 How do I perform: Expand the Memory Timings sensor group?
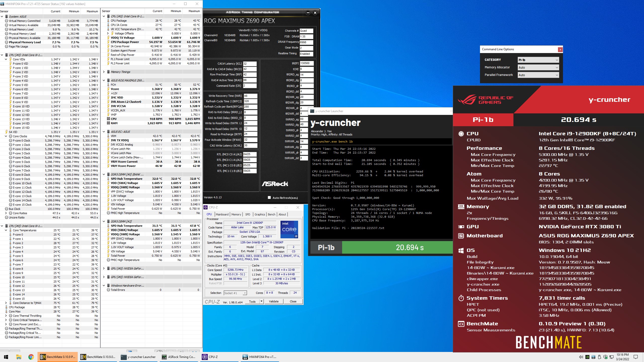104,72
